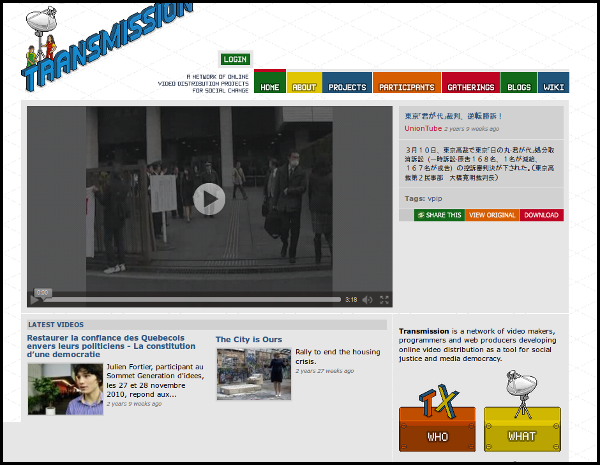Select the Gatherings tab
Viewport: 600px width, 465px height.
(470, 87)
